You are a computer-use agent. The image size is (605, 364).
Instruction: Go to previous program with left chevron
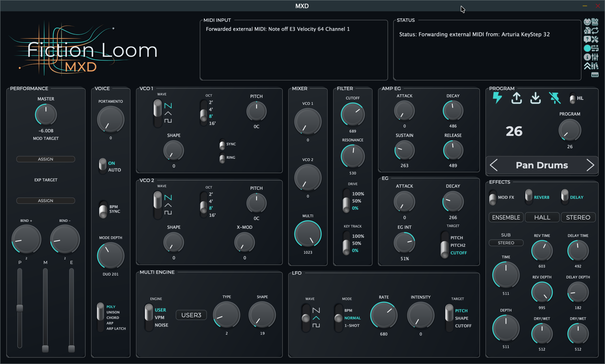tap(494, 165)
